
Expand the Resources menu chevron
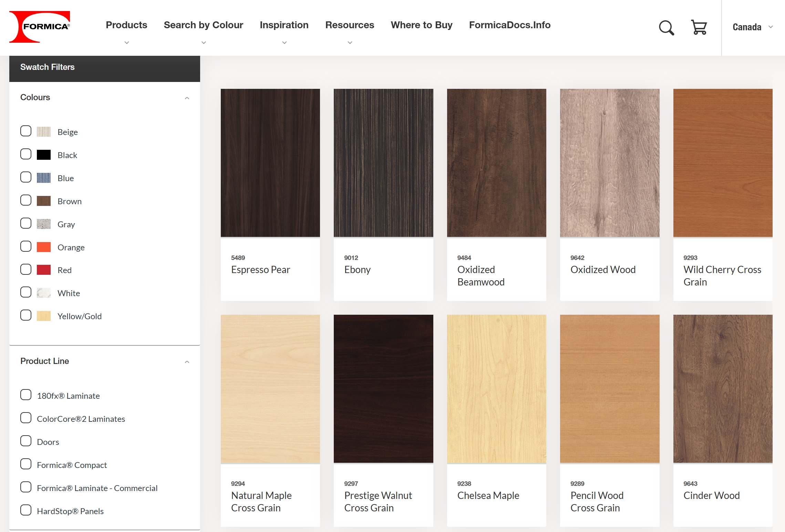coord(350,43)
